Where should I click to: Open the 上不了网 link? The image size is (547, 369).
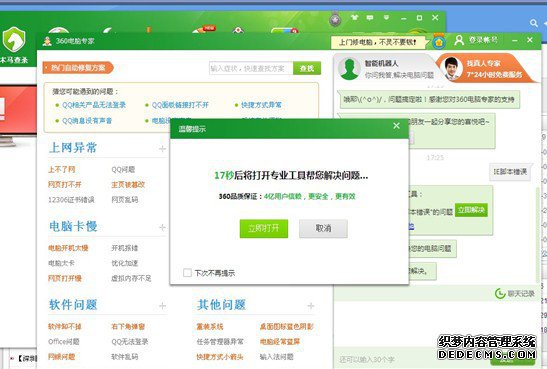coord(62,170)
